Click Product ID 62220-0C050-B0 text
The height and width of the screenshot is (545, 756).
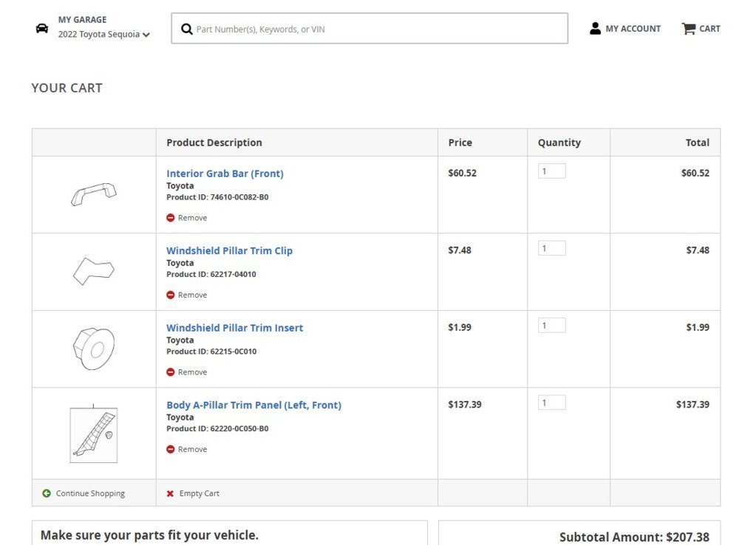(x=217, y=428)
